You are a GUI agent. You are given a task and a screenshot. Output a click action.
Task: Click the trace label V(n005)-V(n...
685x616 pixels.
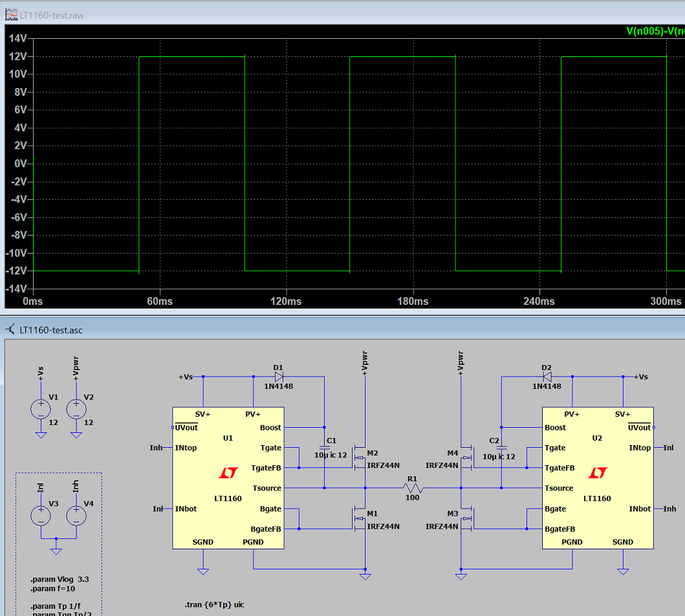[x=655, y=31]
